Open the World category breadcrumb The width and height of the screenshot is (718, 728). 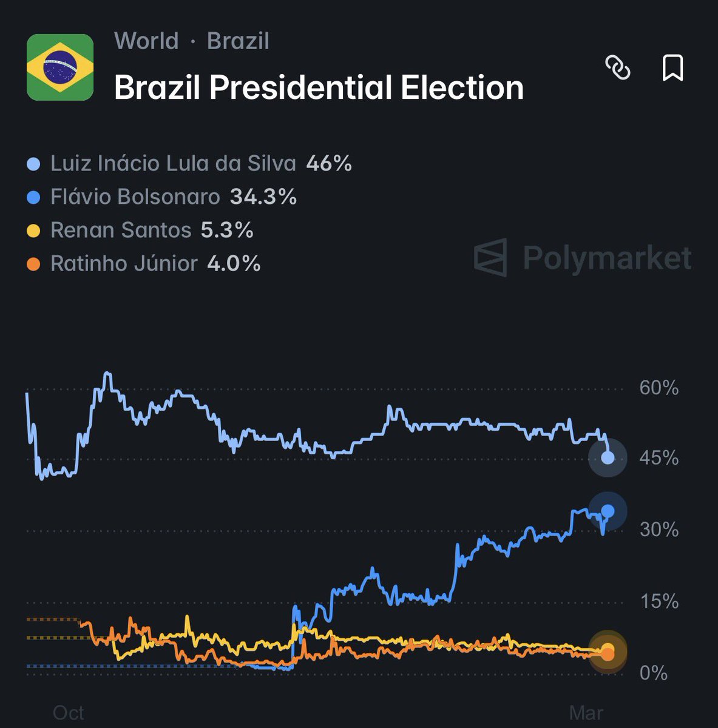tap(146, 41)
